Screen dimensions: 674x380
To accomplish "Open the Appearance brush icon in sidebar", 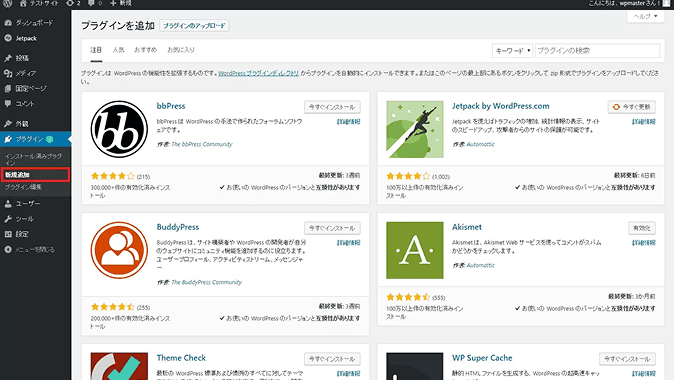I will click(x=8, y=124).
